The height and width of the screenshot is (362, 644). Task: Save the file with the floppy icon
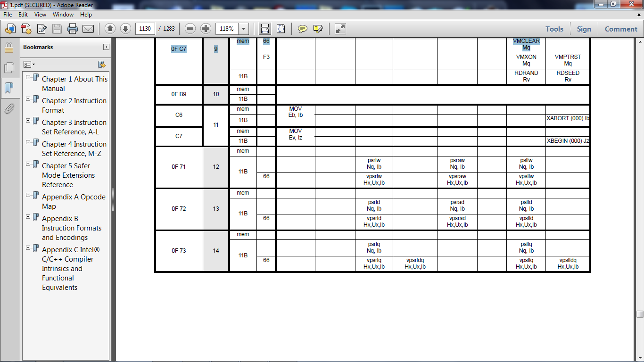[57, 29]
